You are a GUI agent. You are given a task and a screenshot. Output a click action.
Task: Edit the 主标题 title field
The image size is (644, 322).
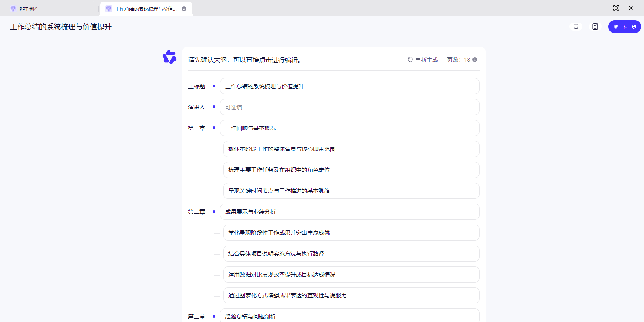click(x=350, y=86)
